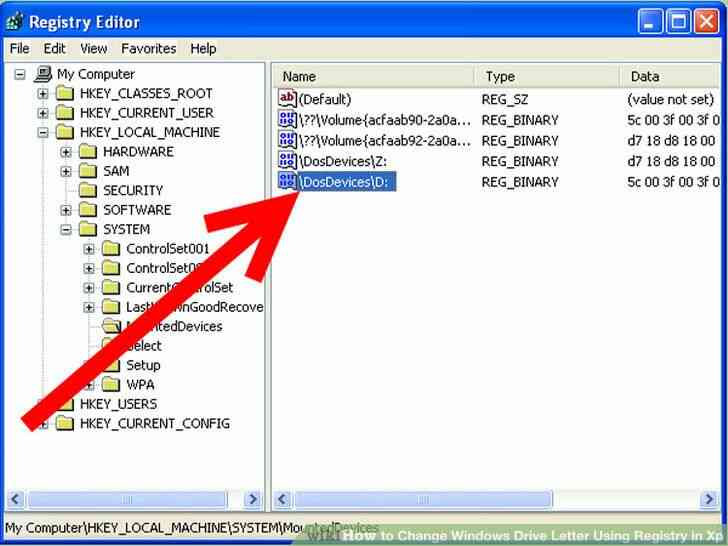Collapse the SYSTEM key

click(x=66, y=230)
